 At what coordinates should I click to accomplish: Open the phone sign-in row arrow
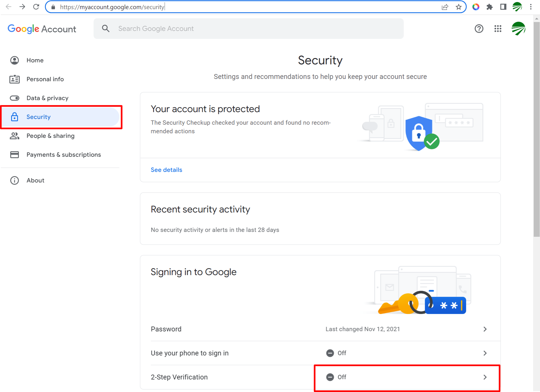pyautogui.click(x=485, y=353)
